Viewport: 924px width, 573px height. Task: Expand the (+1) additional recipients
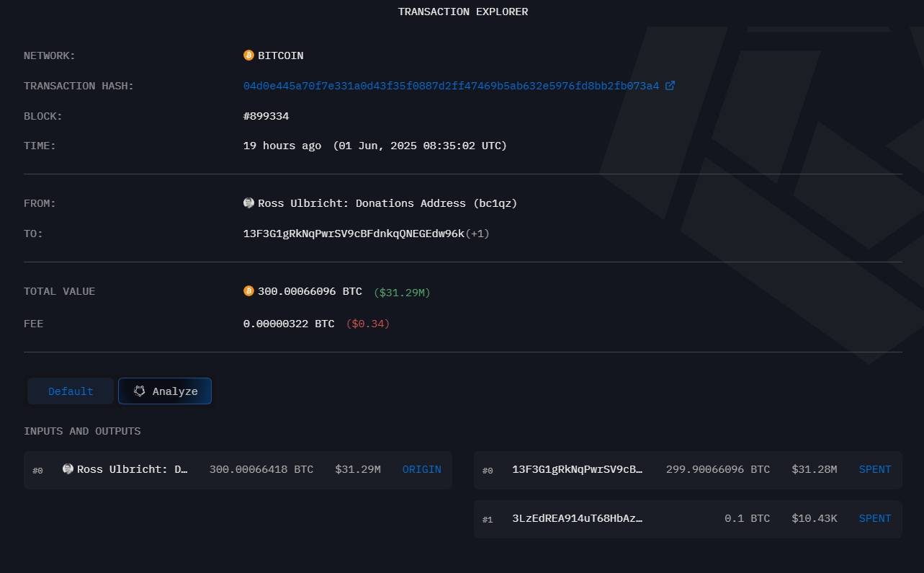(x=477, y=234)
